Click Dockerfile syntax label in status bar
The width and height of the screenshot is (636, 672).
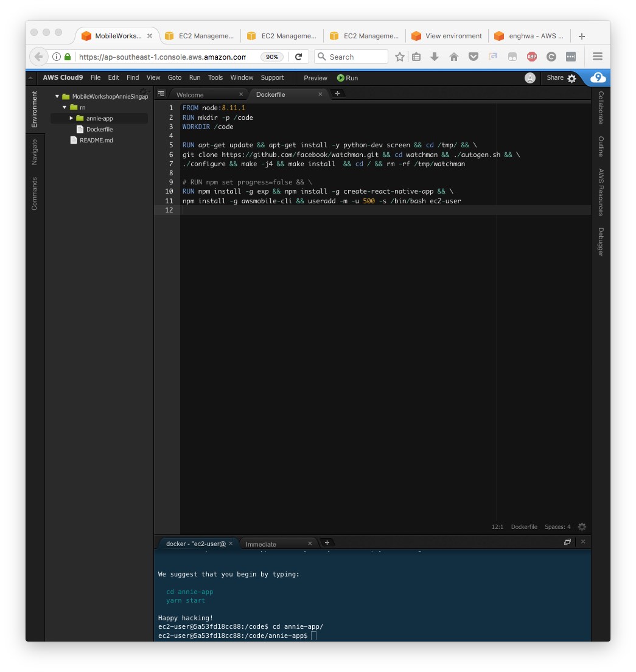click(524, 527)
